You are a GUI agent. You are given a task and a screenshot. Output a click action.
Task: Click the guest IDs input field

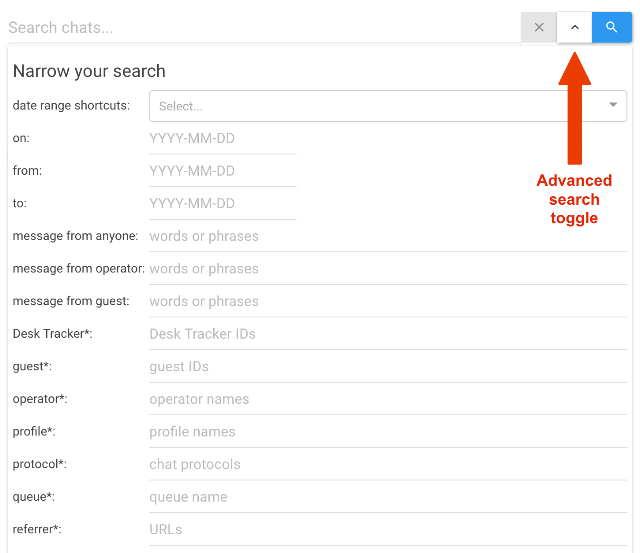point(387,366)
